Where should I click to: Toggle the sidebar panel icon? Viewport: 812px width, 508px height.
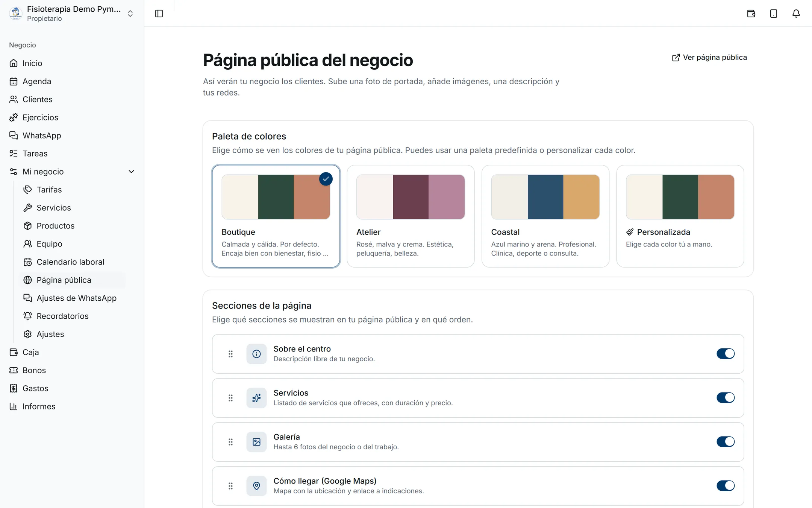click(159, 14)
